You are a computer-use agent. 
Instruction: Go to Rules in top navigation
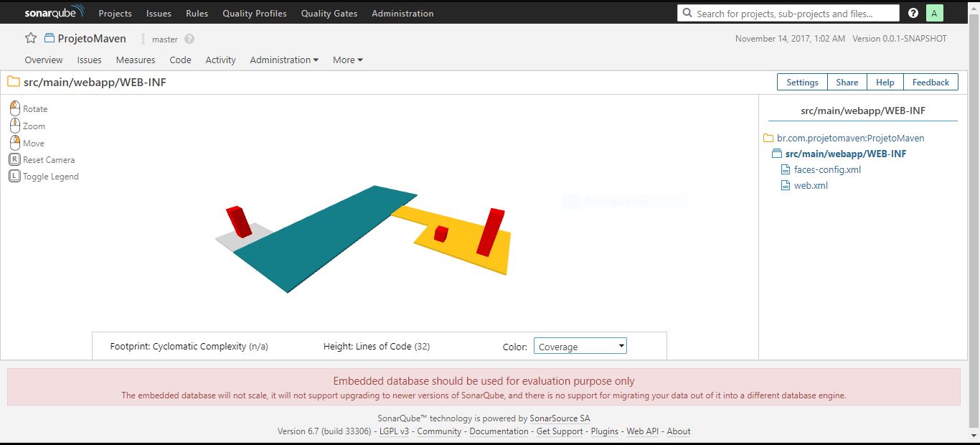tap(197, 14)
